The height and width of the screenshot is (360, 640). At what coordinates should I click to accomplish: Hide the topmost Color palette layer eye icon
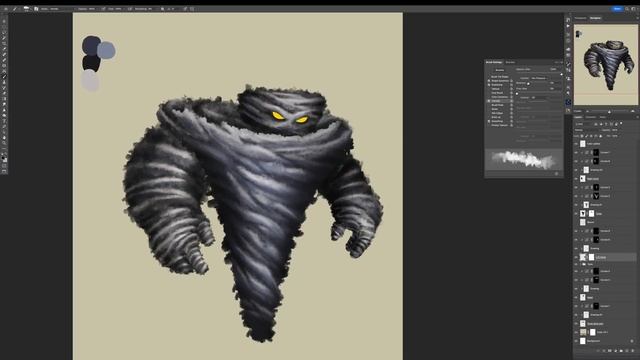coord(576,144)
